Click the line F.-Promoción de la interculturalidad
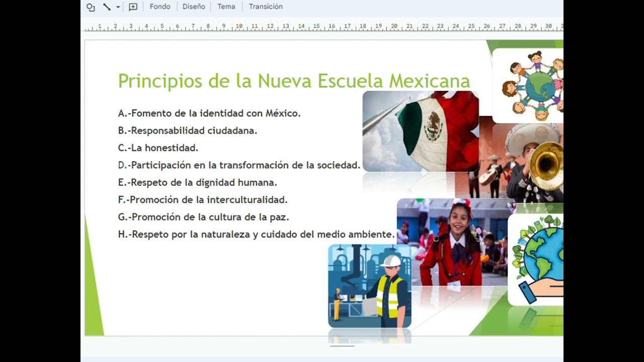 [203, 200]
